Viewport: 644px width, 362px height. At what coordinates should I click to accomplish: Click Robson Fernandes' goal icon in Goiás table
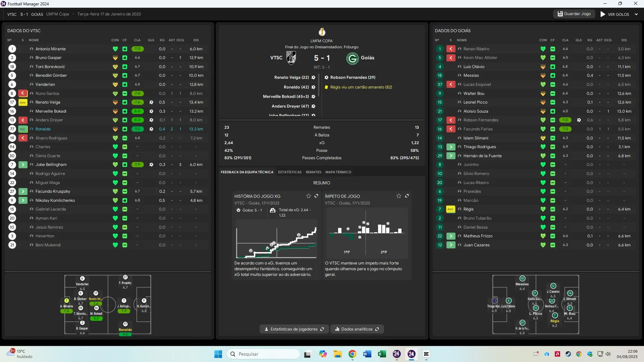(579, 120)
